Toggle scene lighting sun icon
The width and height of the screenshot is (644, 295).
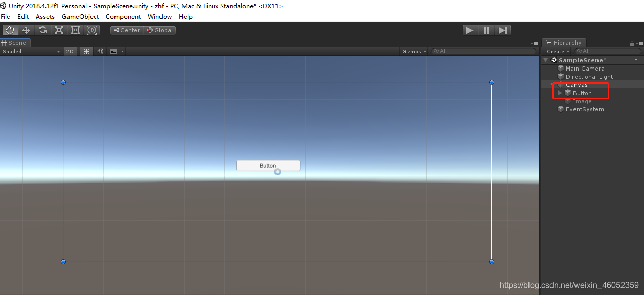click(86, 51)
